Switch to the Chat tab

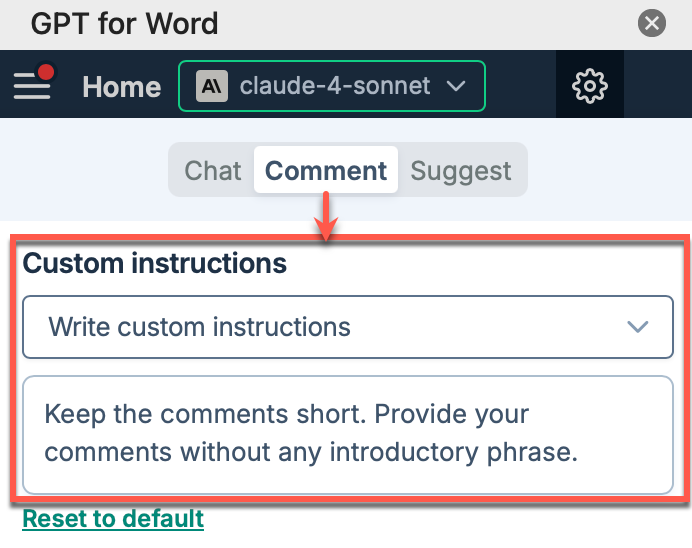point(213,171)
